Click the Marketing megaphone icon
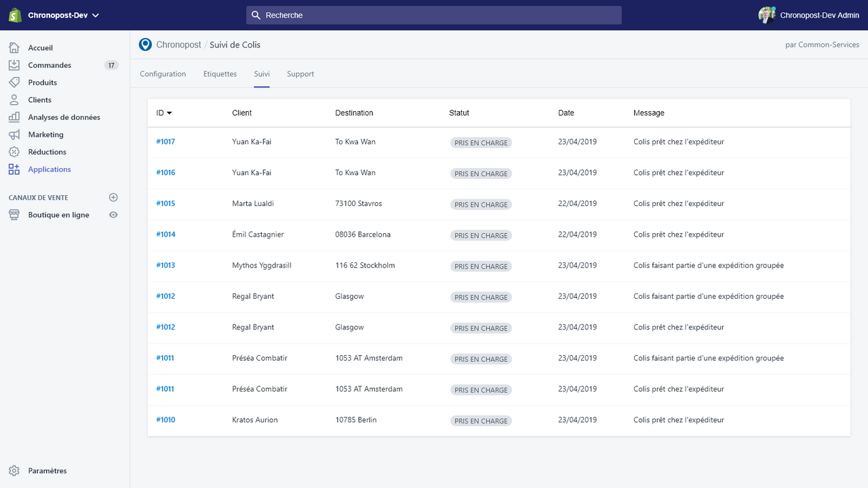 click(14, 134)
